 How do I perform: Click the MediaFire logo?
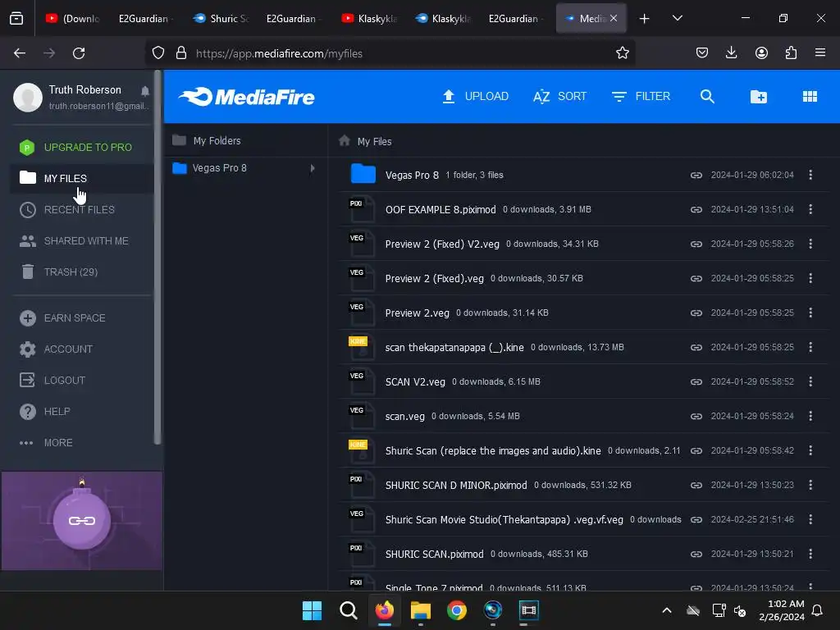[x=246, y=97]
